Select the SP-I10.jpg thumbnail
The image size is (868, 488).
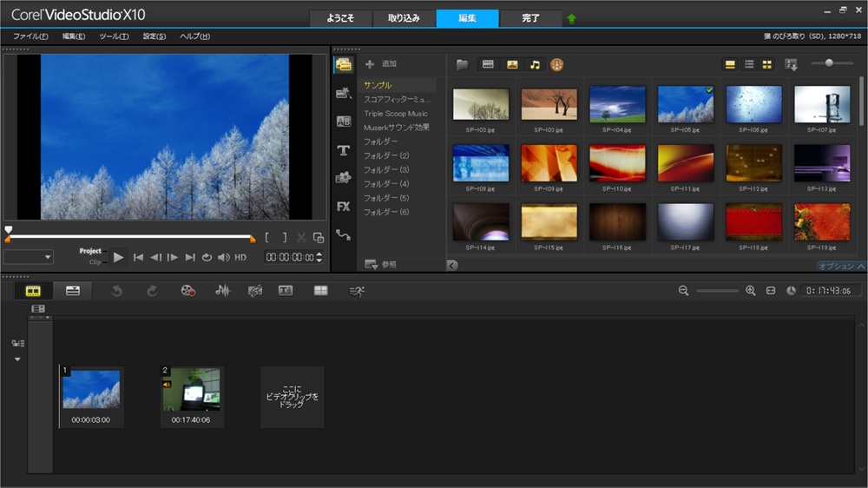pos(616,162)
